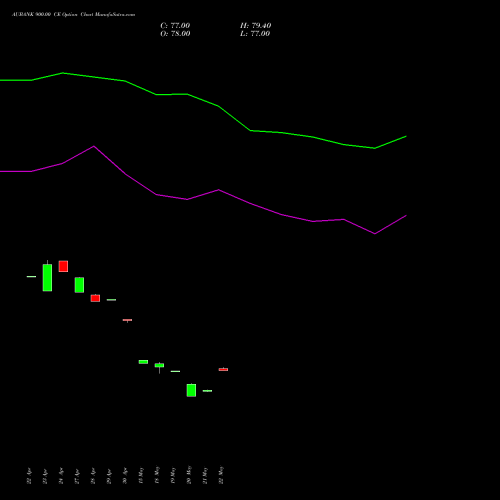Select the close value C: 77.00
This screenshot has height=500, width=500.
click(x=175, y=26)
